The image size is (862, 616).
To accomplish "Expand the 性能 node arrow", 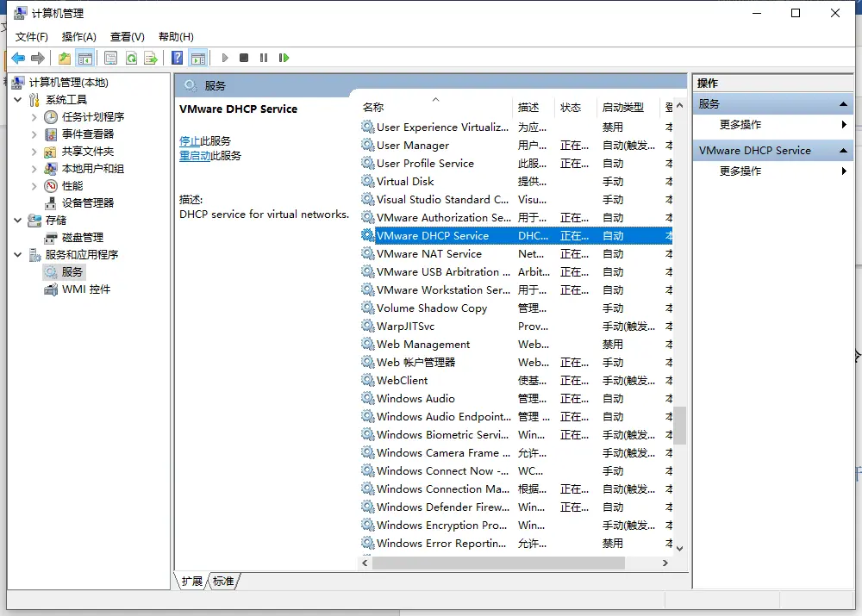I will tap(34, 186).
